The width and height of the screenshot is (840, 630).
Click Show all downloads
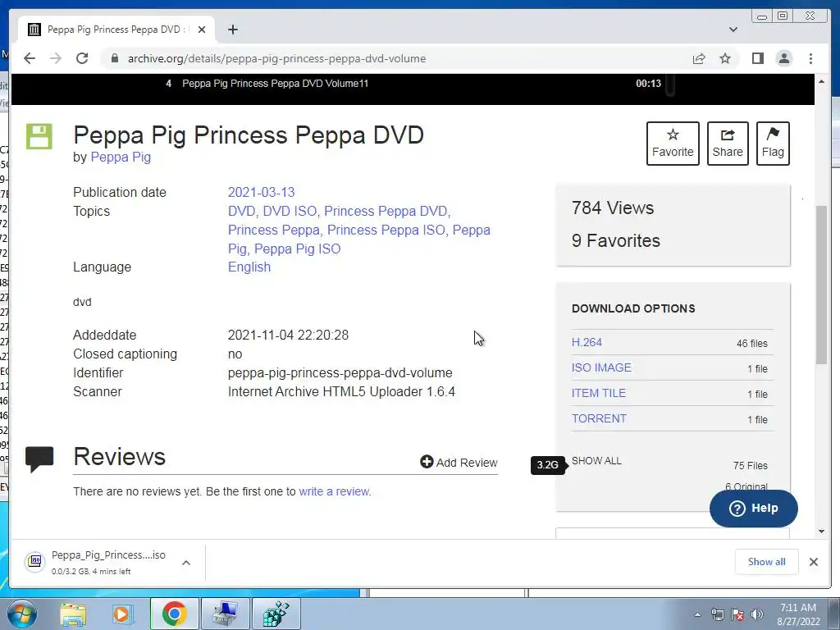click(767, 561)
